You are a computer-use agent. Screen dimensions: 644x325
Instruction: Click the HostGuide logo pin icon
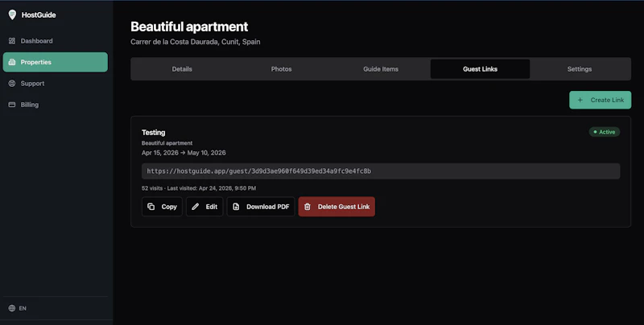point(12,14)
